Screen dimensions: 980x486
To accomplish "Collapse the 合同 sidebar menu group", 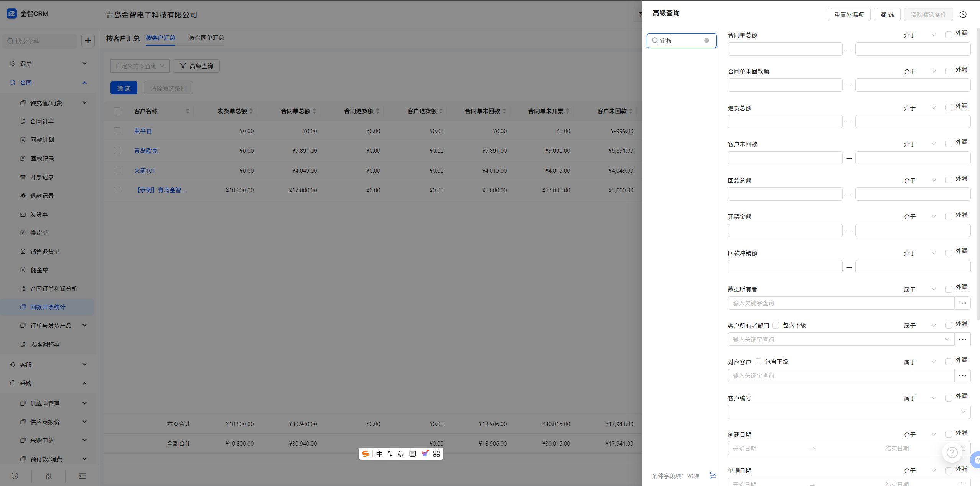I will (x=84, y=83).
